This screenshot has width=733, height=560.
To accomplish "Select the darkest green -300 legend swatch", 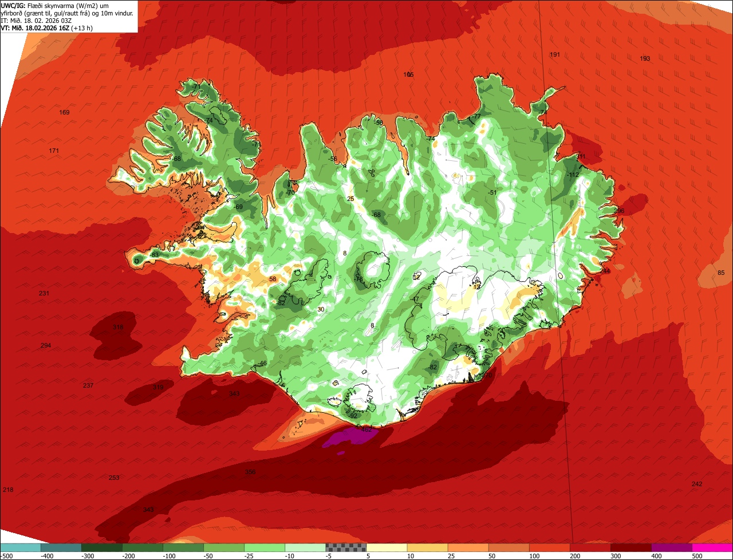I will tap(102, 547).
